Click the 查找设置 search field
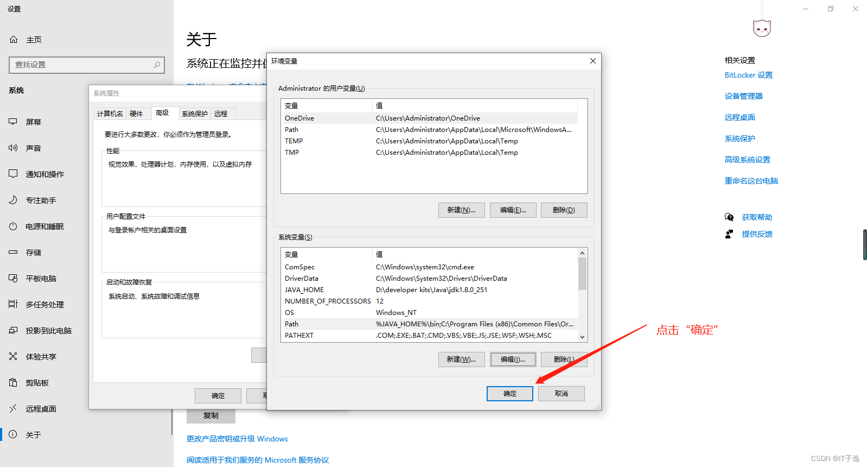Screen dimensions: 868x467 pyautogui.click(x=87, y=65)
